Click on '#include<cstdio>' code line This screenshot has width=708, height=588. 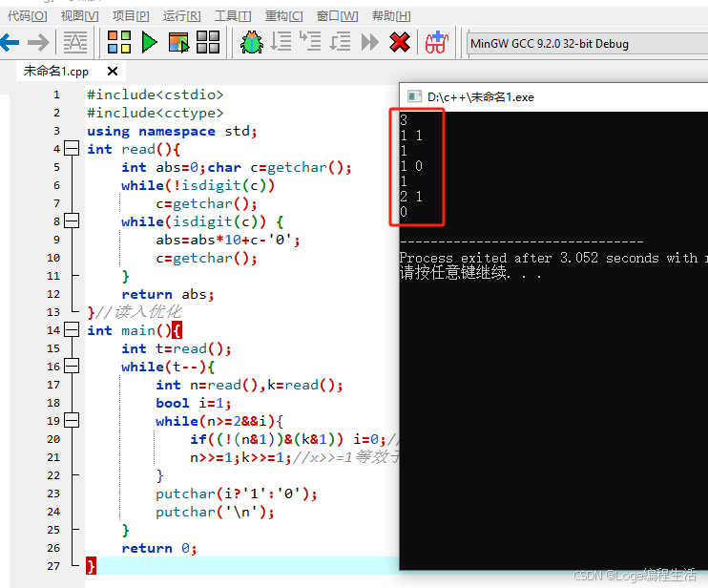coord(156,94)
